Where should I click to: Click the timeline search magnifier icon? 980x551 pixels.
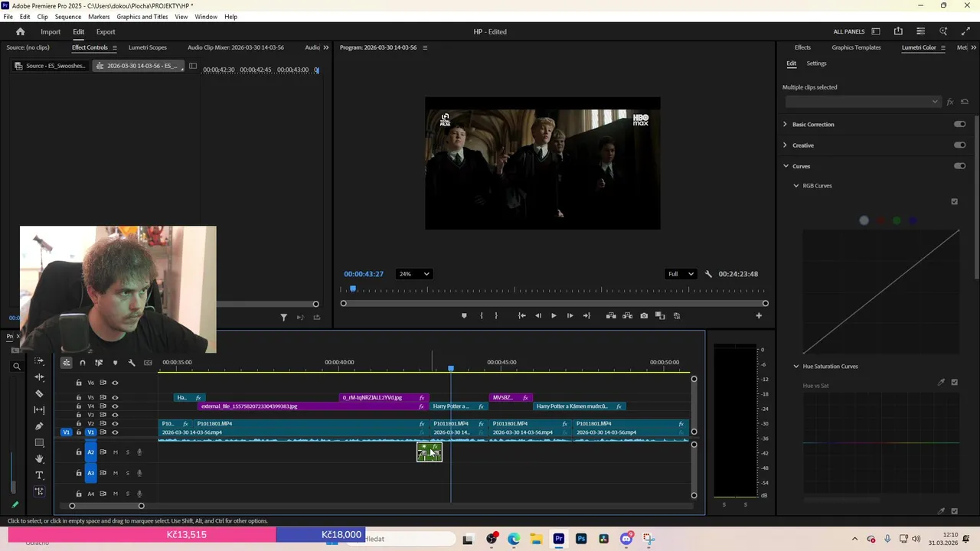(16, 367)
